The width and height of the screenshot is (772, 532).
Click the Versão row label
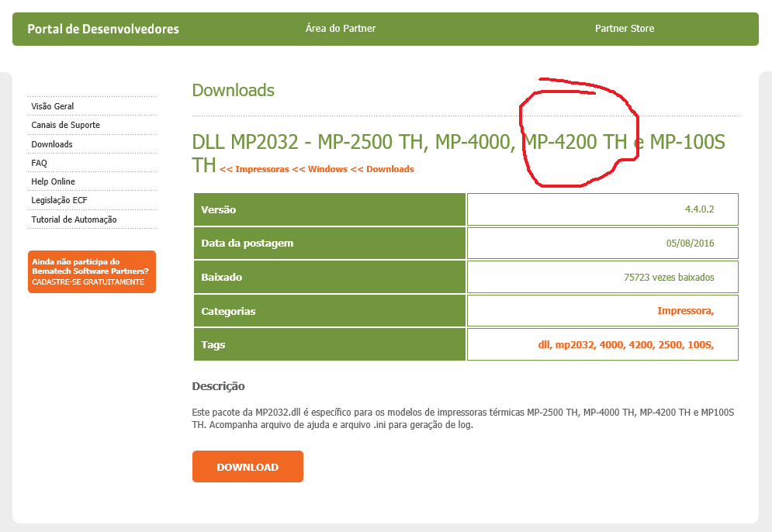tap(219, 209)
